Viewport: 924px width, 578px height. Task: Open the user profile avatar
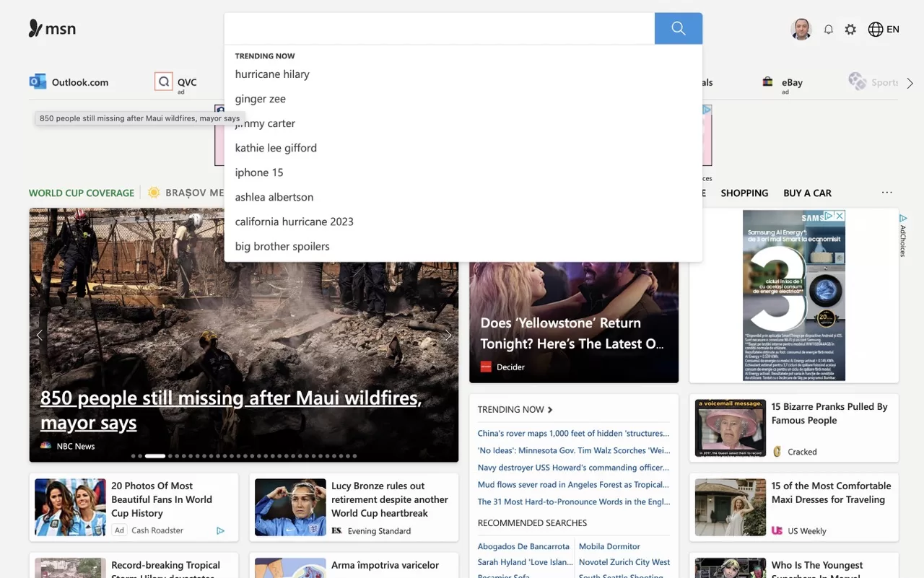tap(801, 30)
